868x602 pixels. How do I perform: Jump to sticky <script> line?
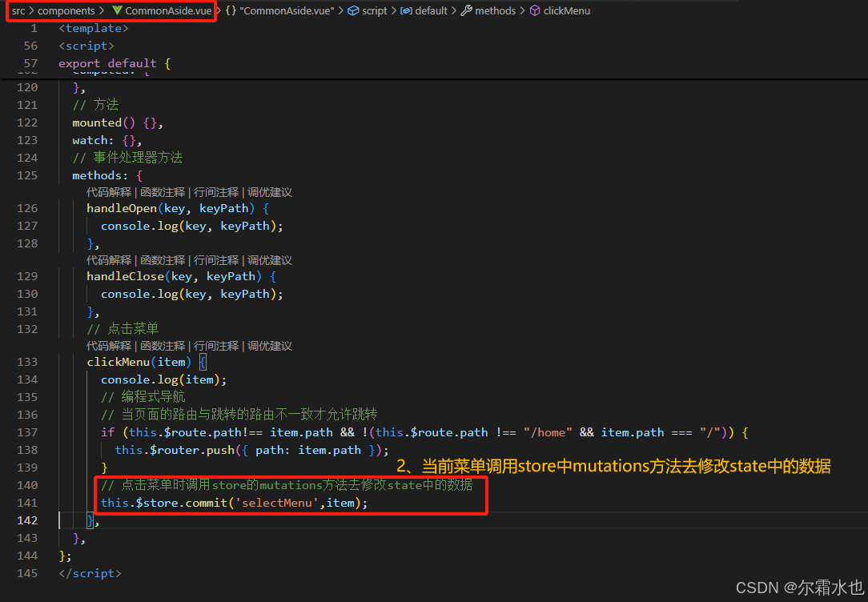point(86,46)
